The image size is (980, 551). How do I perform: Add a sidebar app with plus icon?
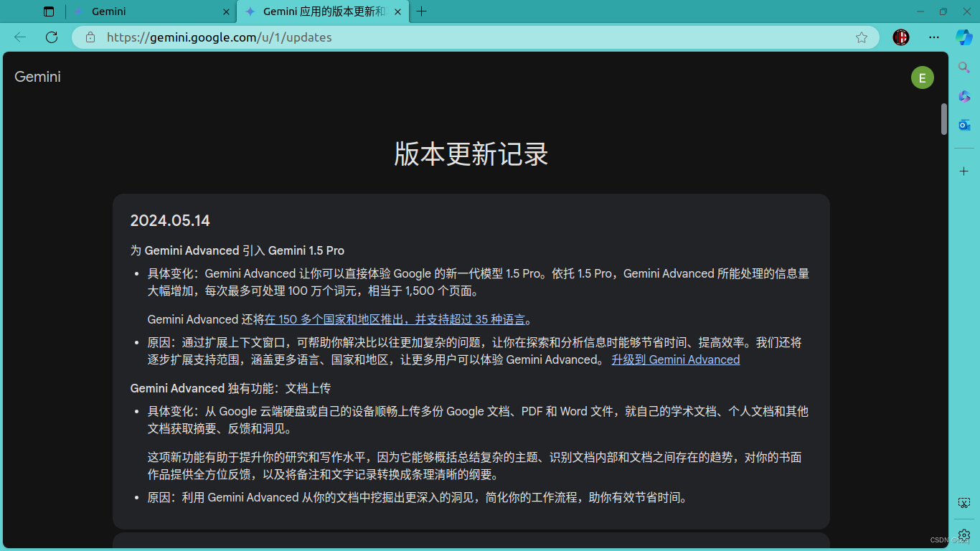point(964,171)
